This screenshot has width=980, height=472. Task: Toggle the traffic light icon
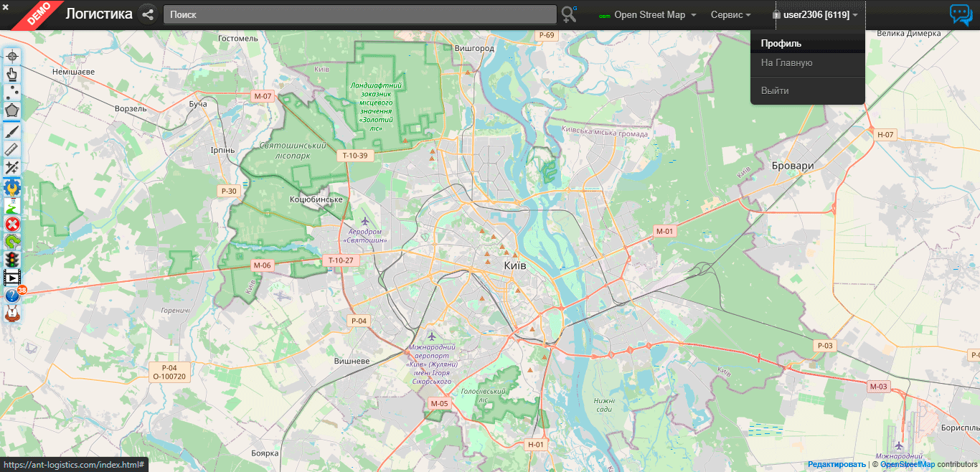pos(11,260)
